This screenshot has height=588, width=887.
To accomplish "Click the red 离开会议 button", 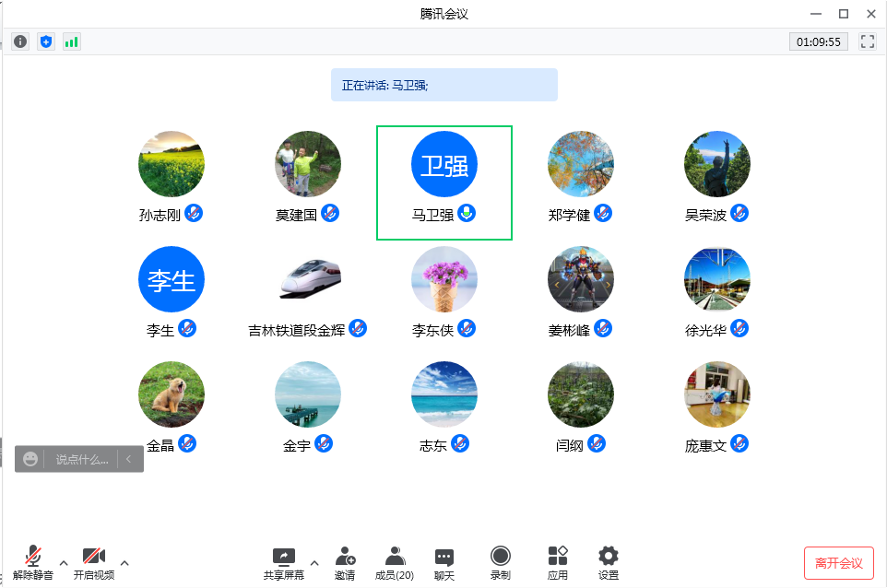I will (x=838, y=563).
